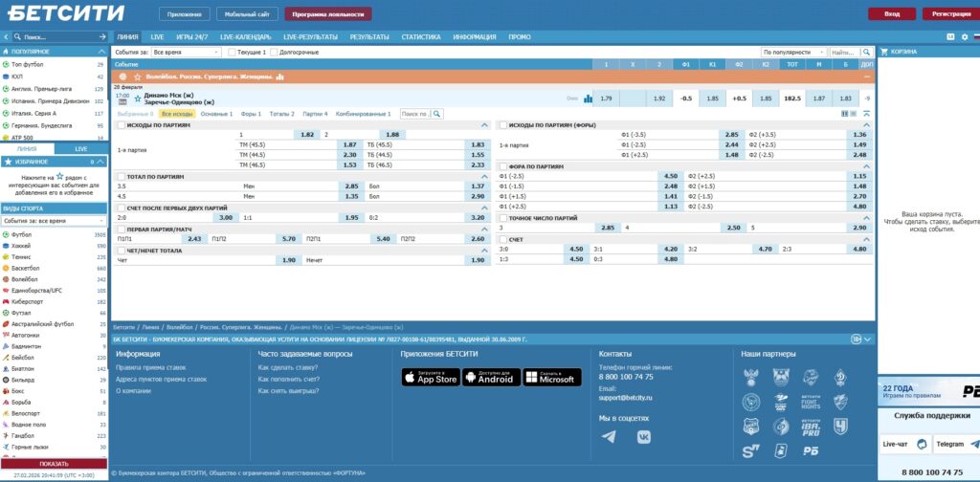980x482 pixels.
Task: Open statistics chart icon next to match odds
Action: tap(587, 98)
